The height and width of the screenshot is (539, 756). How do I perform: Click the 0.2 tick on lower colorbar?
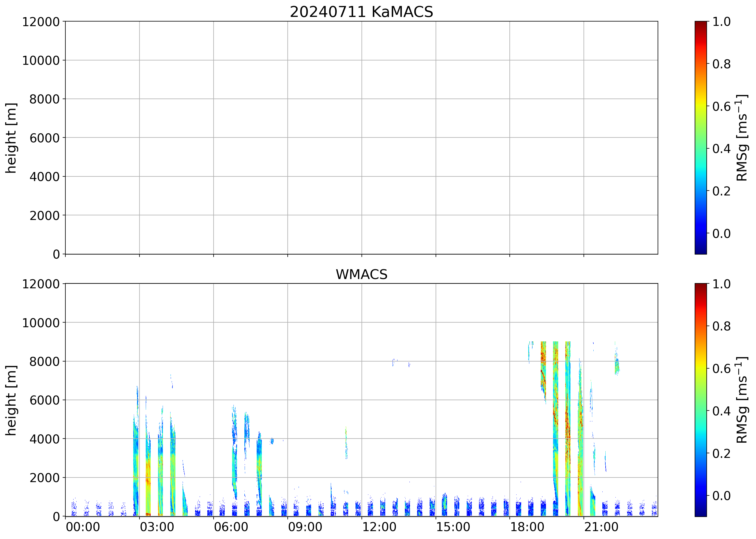[x=721, y=453]
